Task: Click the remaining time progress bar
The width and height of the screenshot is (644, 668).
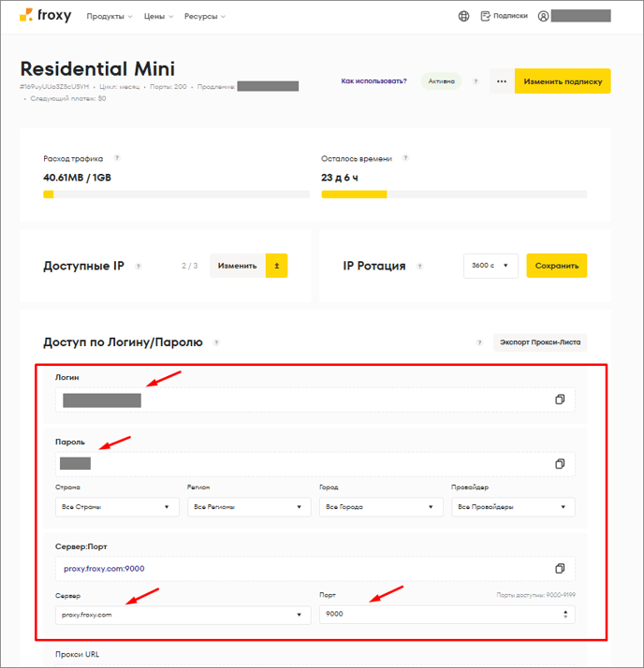Action: [x=454, y=195]
